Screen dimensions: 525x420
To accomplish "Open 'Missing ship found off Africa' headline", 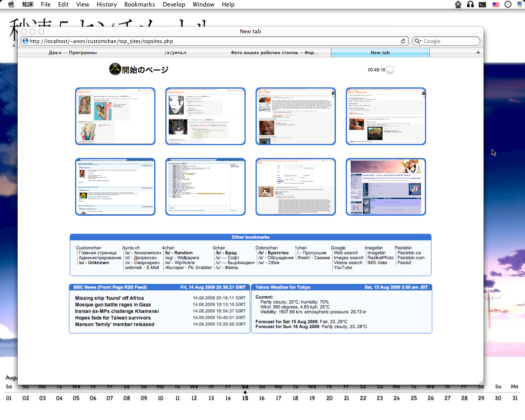I will (110, 298).
